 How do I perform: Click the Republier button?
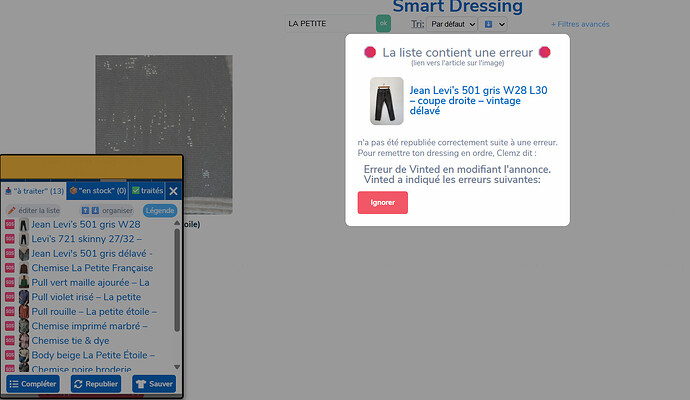tap(96, 384)
